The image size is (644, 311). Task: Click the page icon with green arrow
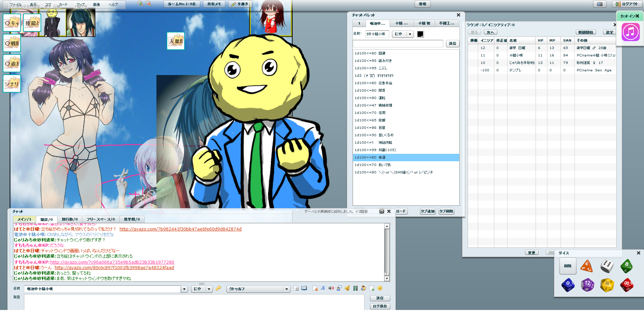[x=372, y=288]
